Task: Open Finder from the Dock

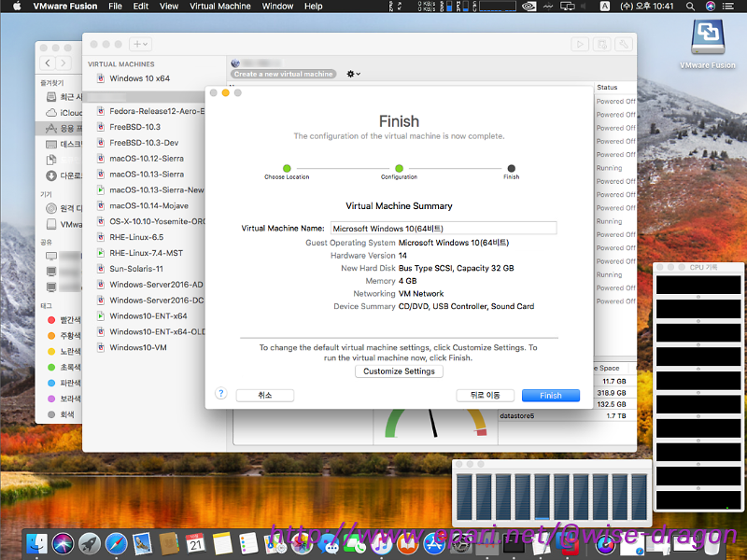Action: [x=36, y=544]
